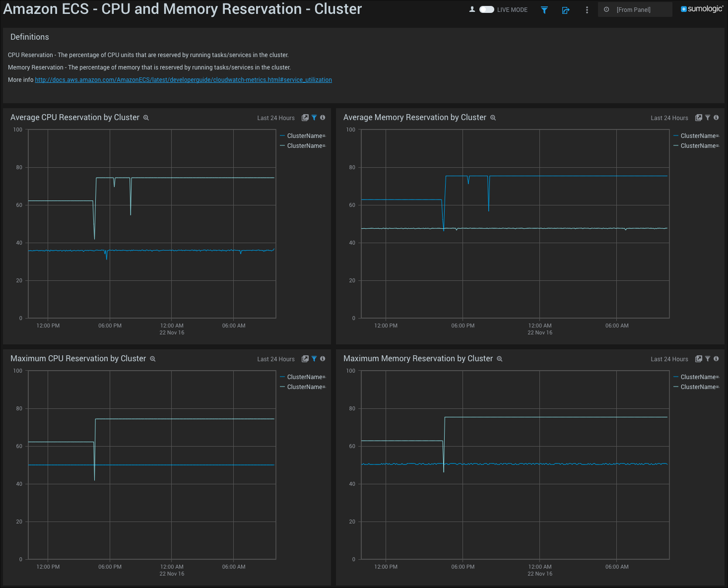Viewport: 728px width, 588px height.
Task: Toggle the ClusterName legend entry on Average CPU panel
Action: (x=303, y=135)
